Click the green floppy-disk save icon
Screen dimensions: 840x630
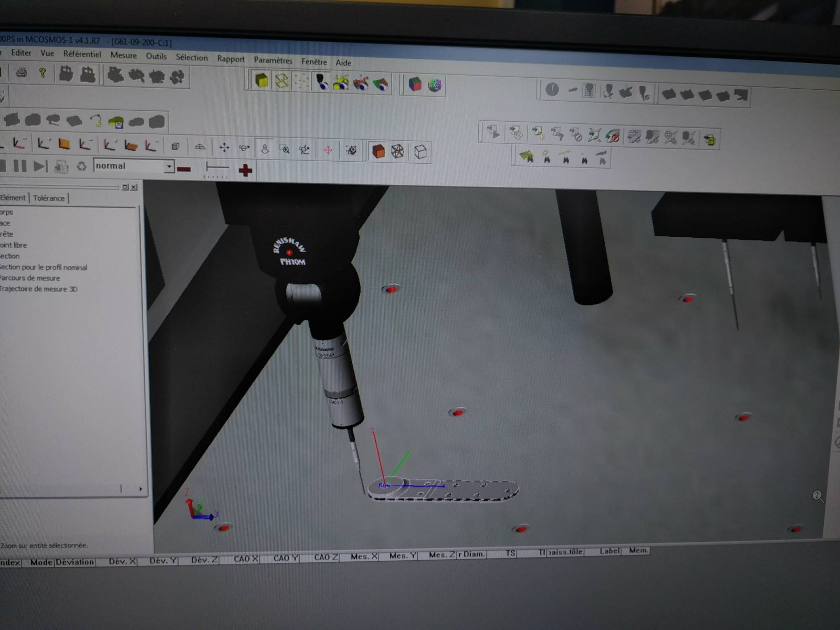[115, 122]
